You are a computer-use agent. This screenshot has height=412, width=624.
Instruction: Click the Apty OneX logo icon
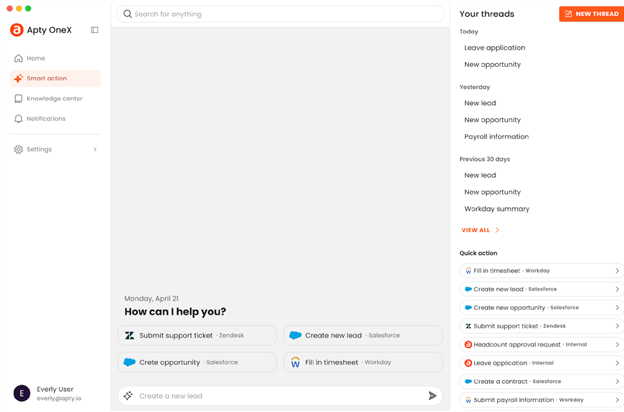pyautogui.click(x=17, y=30)
